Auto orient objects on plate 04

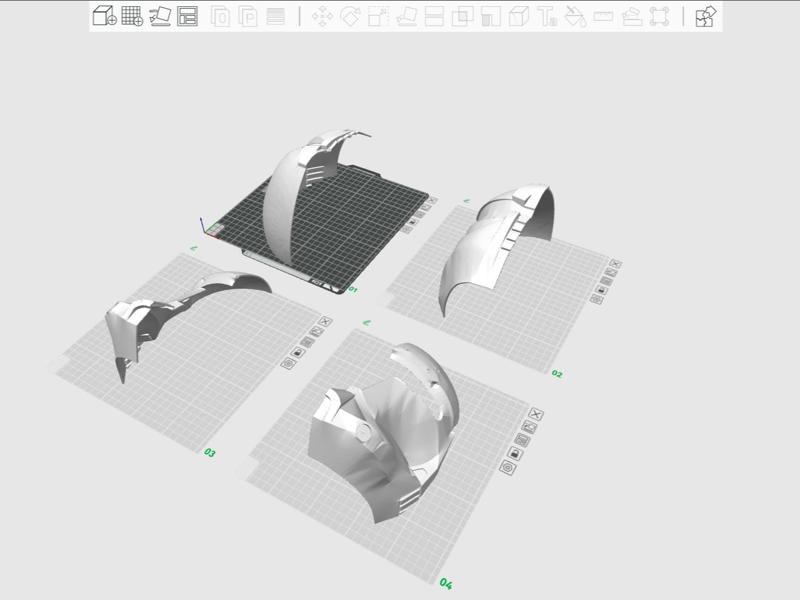[530, 427]
